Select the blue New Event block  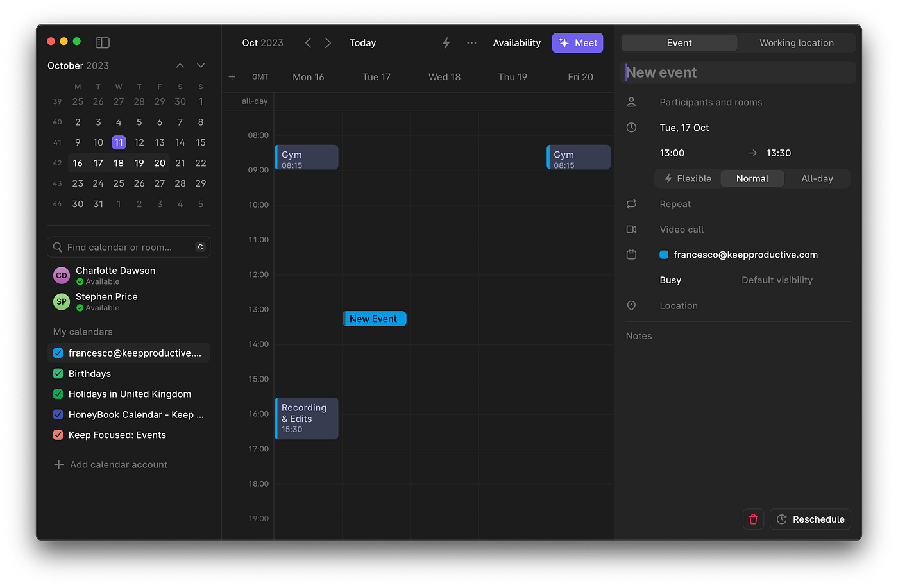tap(375, 319)
